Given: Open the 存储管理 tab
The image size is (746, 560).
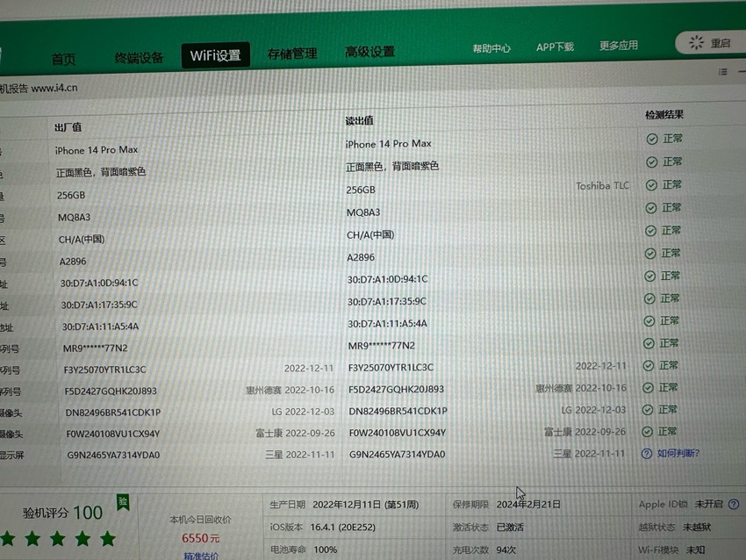Looking at the screenshot, I should pyautogui.click(x=292, y=54).
